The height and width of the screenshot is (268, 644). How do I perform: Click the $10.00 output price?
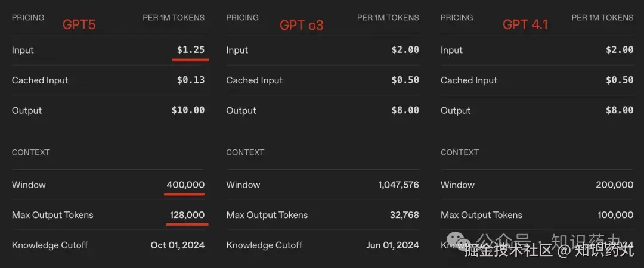pyautogui.click(x=188, y=110)
